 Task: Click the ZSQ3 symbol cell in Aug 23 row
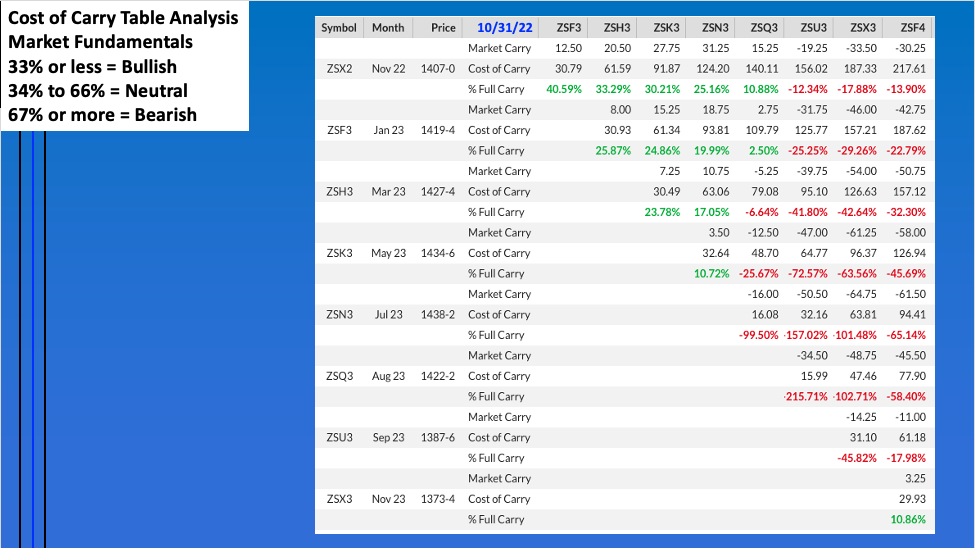tap(340, 376)
